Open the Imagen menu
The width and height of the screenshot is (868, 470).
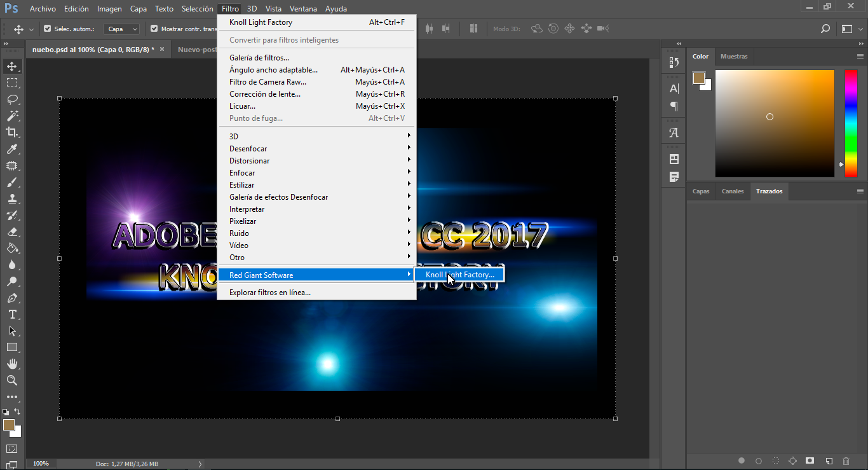tap(109, 9)
